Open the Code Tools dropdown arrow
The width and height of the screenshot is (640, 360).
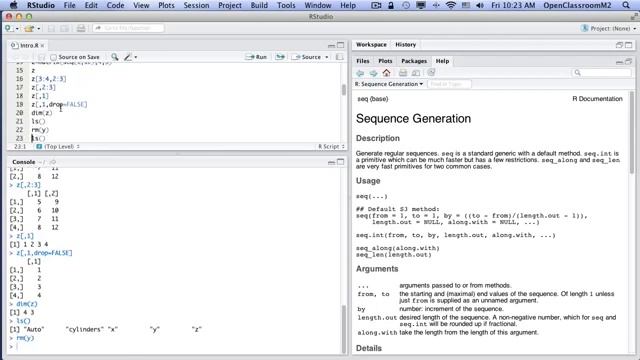pos(136,57)
